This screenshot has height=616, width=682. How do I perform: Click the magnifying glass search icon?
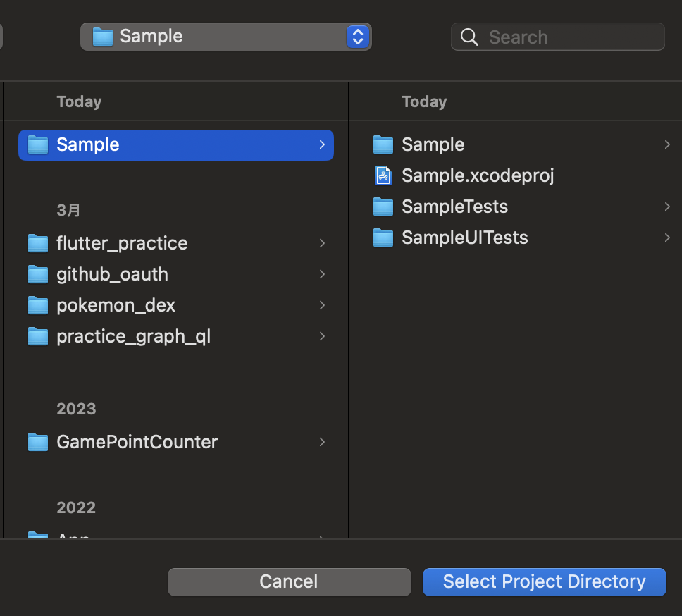point(469,37)
